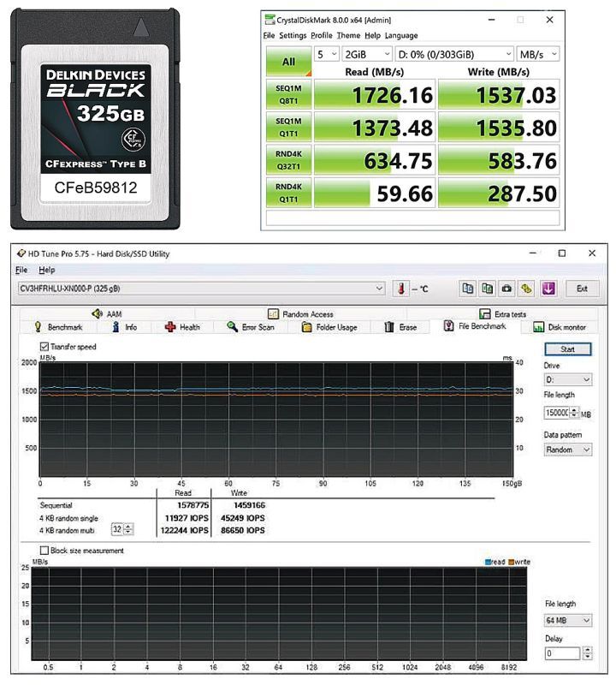This screenshot has height=685, width=616.
Task: Open the File length 64 MB dropdown
Action: tap(567, 620)
